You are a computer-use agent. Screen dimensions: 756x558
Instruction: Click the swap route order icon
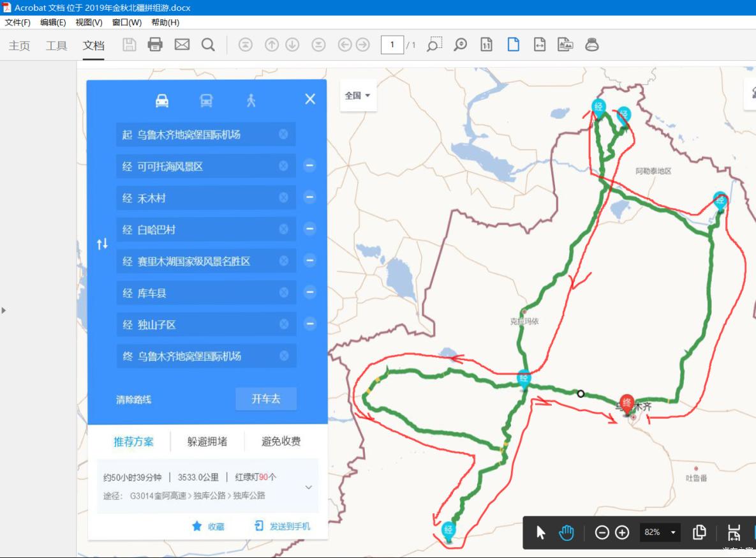[102, 243]
